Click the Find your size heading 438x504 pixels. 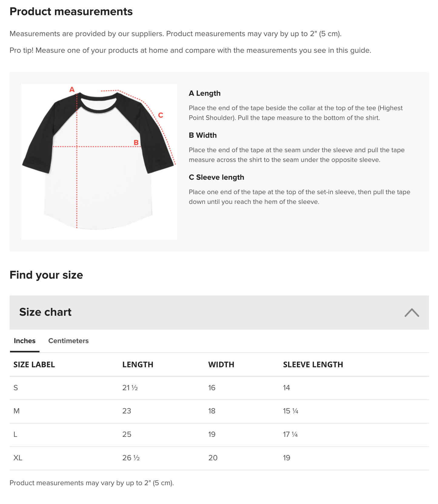(x=46, y=275)
